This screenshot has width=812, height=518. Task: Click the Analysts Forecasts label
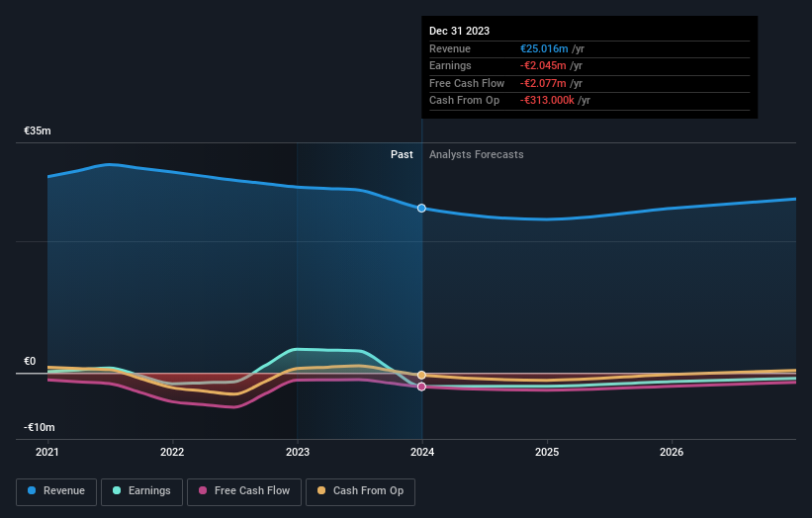pyautogui.click(x=476, y=154)
